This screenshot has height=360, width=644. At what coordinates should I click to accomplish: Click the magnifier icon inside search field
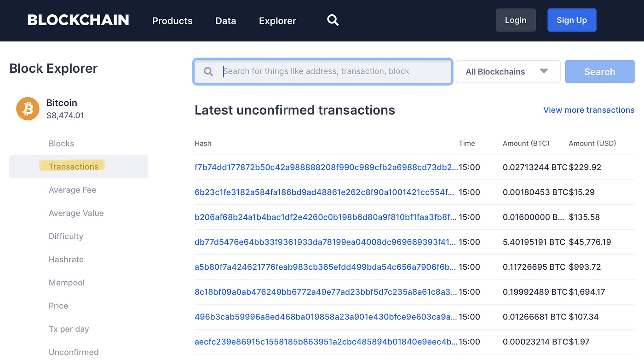[x=208, y=72]
